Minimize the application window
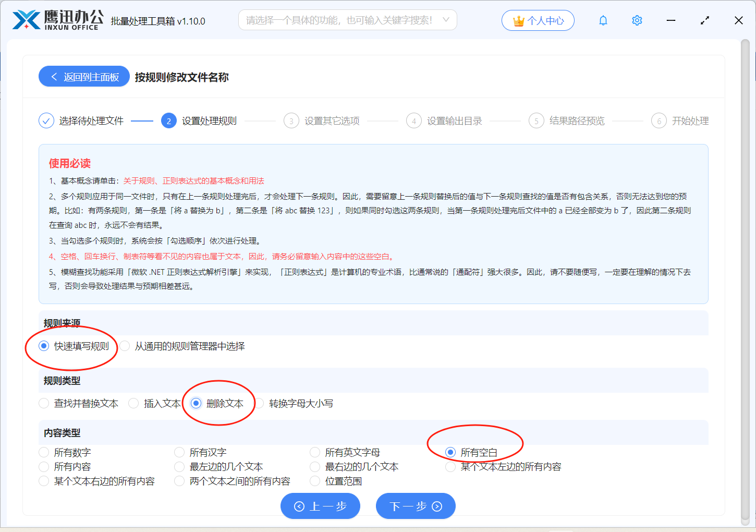 671,20
